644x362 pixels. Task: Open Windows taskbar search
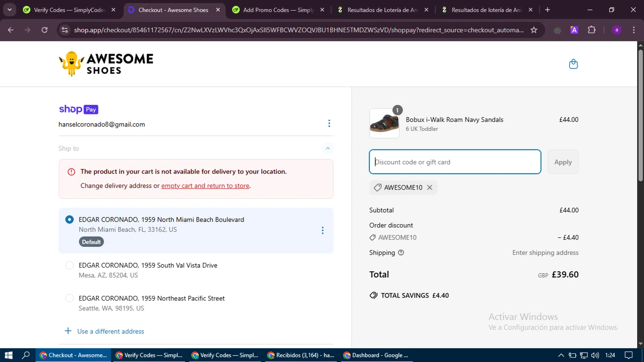point(26,355)
